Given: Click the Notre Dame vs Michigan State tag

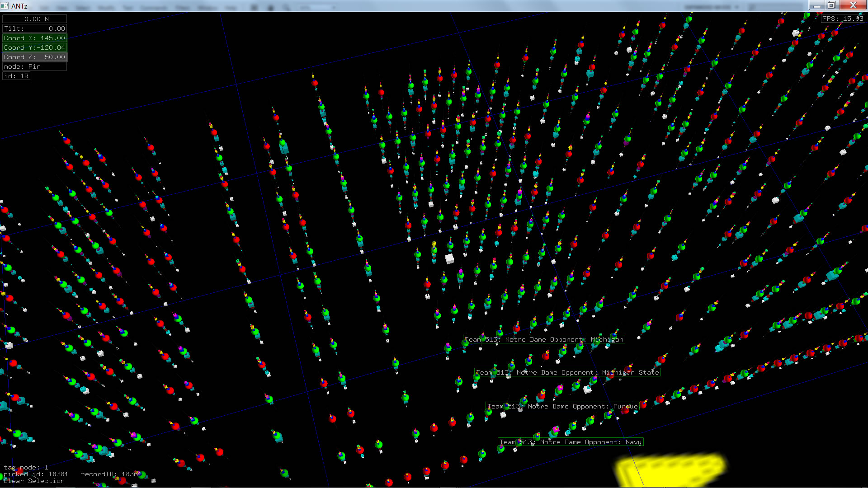Looking at the screenshot, I should (x=567, y=372).
